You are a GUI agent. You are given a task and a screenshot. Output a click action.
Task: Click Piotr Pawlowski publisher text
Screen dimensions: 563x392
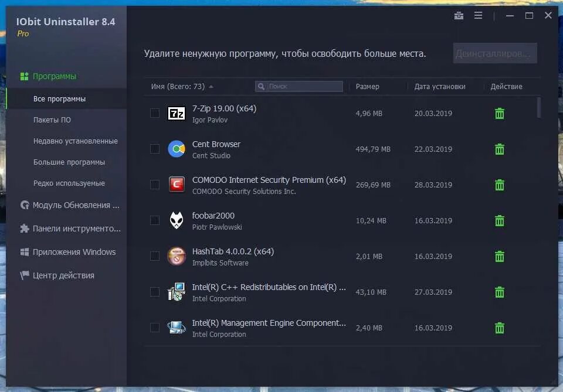[217, 227]
